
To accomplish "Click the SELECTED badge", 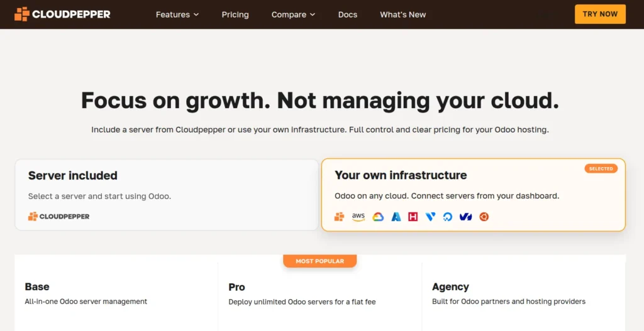I will [x=601, y=168].
